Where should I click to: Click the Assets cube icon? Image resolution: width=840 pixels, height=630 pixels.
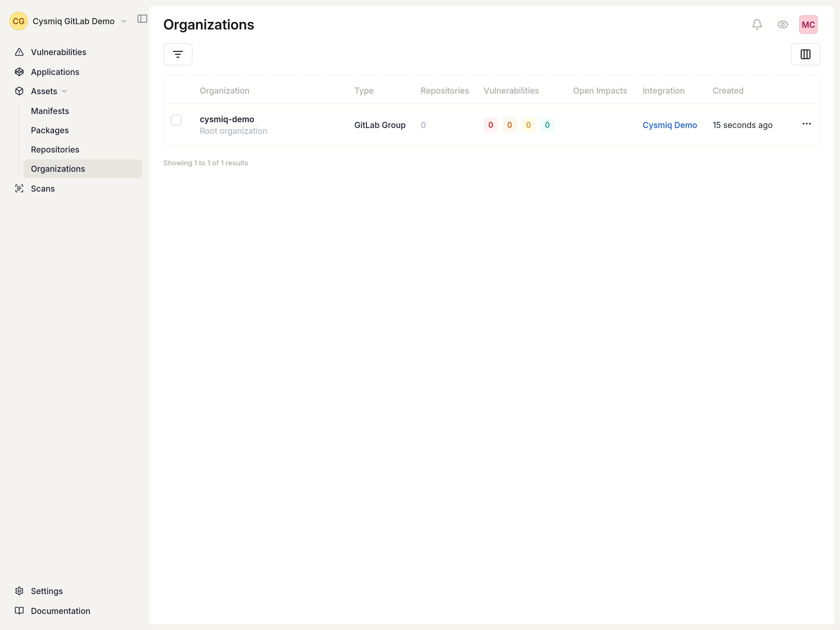(x=19, y=91)
